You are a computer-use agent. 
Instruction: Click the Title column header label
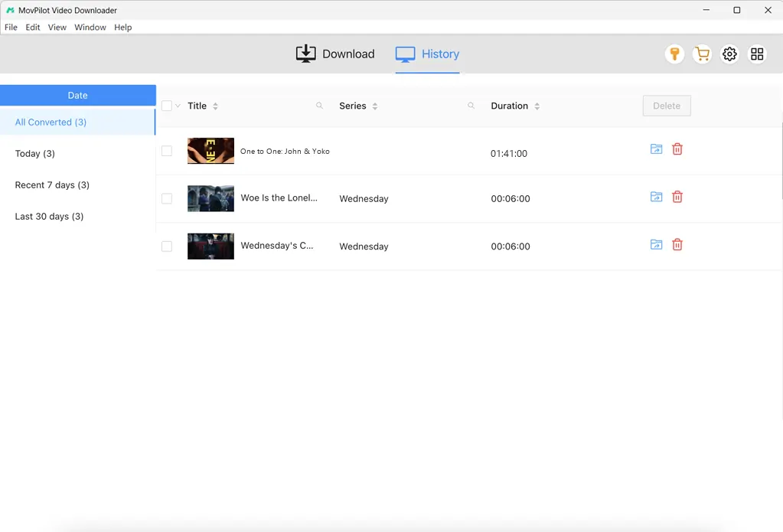point(197,106)
